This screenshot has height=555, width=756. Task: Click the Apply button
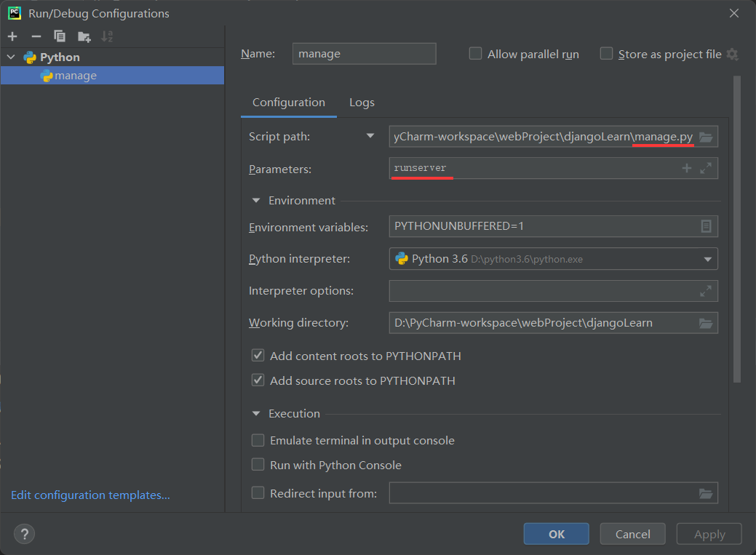(x=709, y=534)
